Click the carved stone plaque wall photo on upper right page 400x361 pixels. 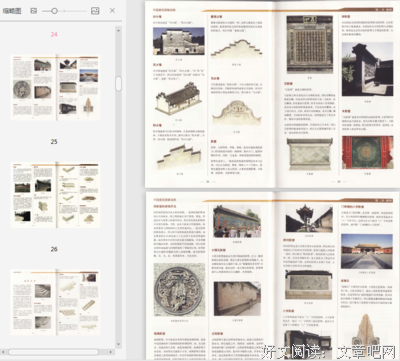(310, 44)
